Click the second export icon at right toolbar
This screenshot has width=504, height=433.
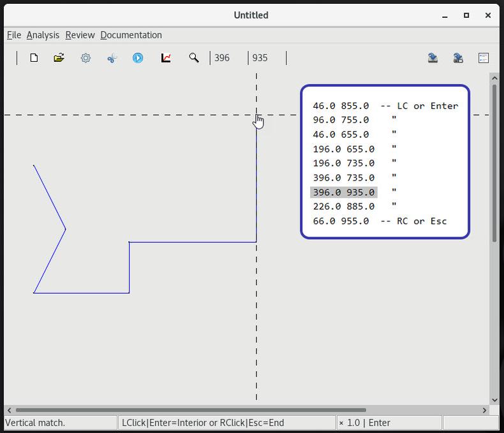(458, 58)
